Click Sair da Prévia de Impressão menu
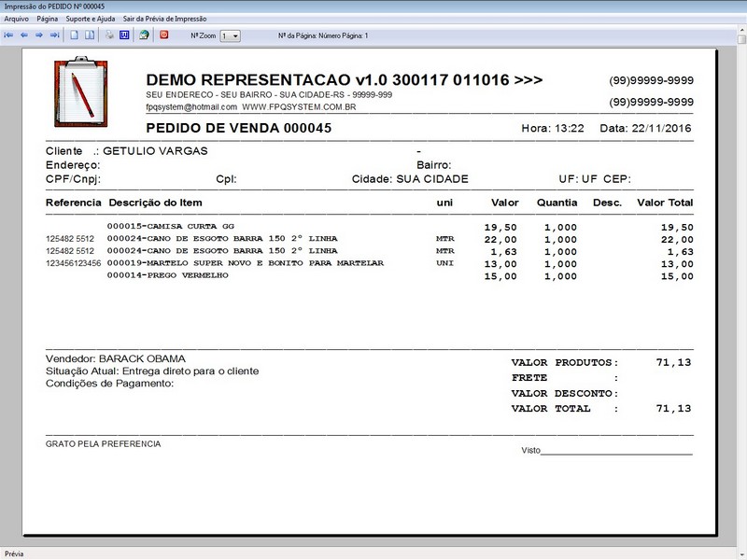747x560 pixels. tap(165, 19)
